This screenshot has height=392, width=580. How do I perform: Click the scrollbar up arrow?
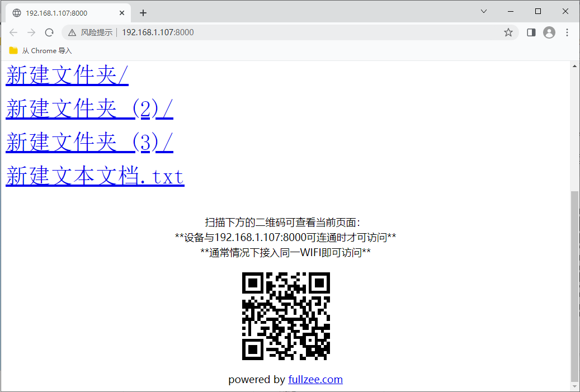[x=574, y=66]
